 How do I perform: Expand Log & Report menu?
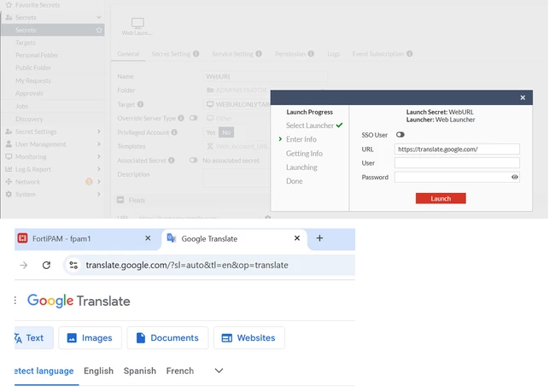pyautogui.click(x=99, y=169)
